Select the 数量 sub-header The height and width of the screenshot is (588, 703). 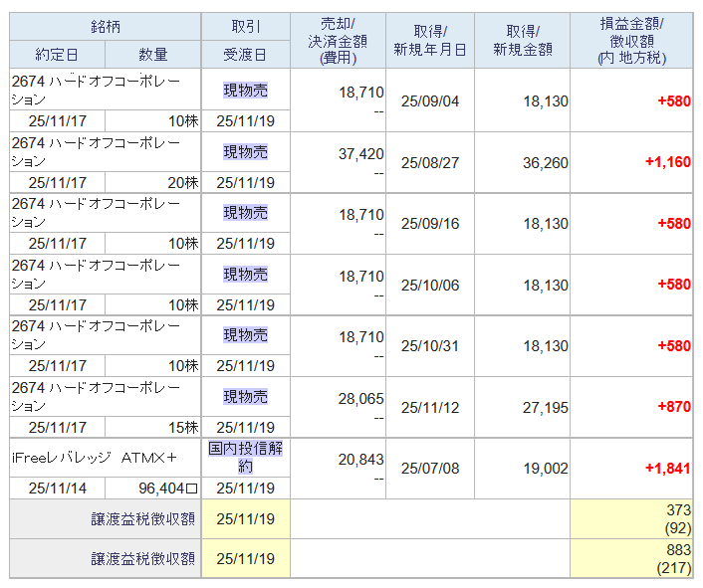pos(153,55)
